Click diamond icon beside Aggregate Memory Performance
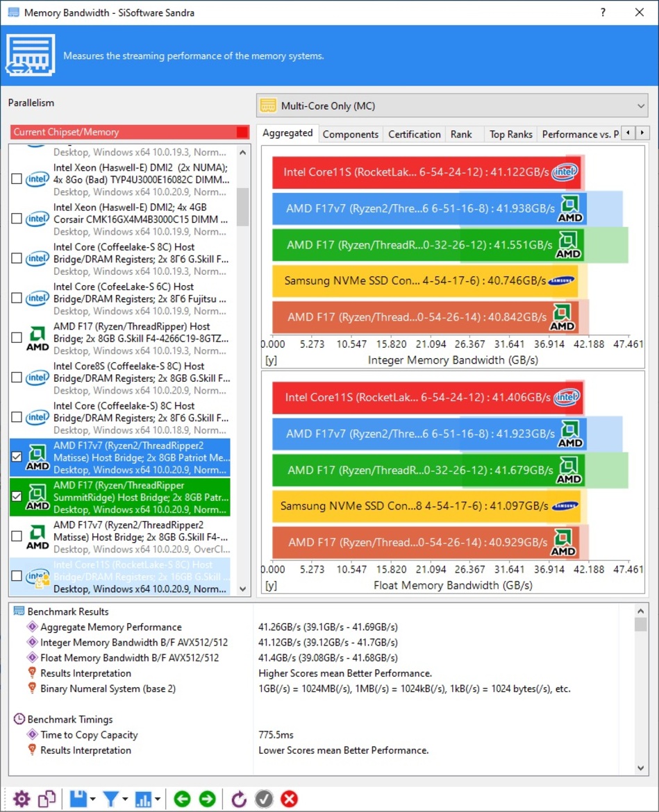Viewport: 659px width, 812px height. pos(32,627)
